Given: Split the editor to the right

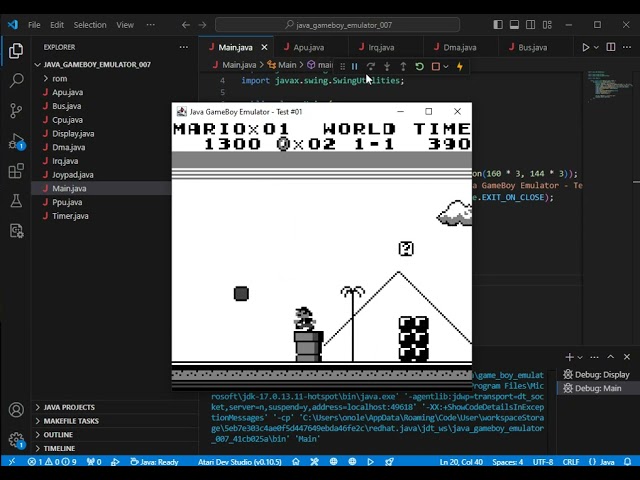Looking at the screenshot, I should (611, 47).
